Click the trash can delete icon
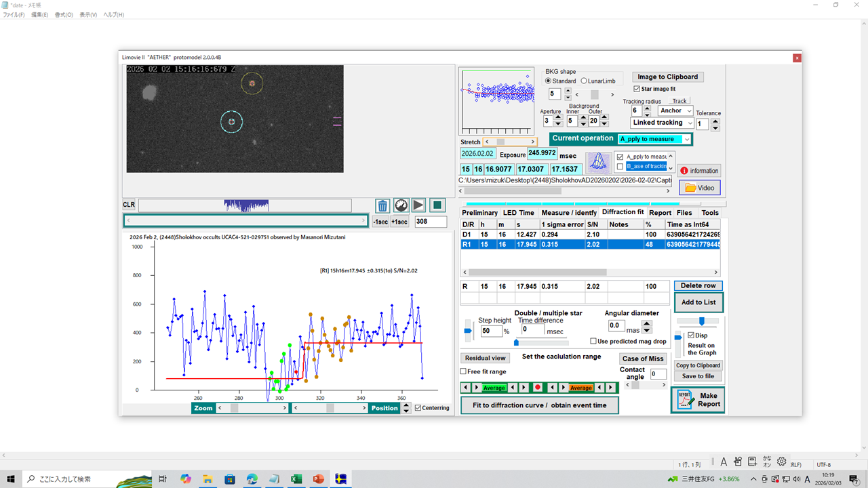 382,205
